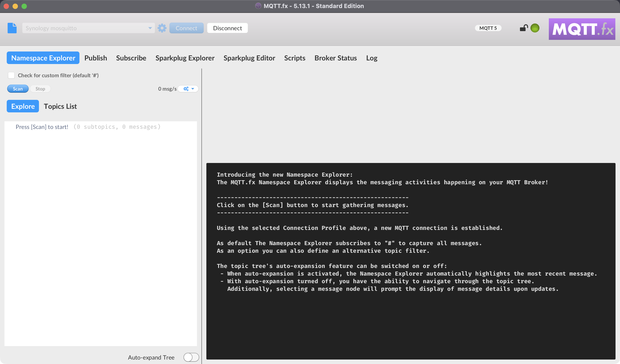Image resolution: width=620 pixels, height=364 pixels.
Task: Click the Connect button
Action: tap(186, 28)
